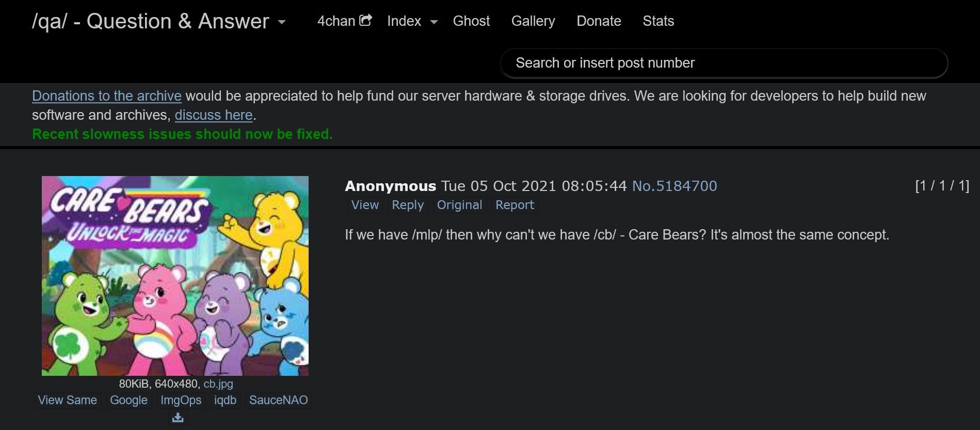Click the Original button for the post
This screenshot has height=430, width=980.
click(x=459, y=205)
